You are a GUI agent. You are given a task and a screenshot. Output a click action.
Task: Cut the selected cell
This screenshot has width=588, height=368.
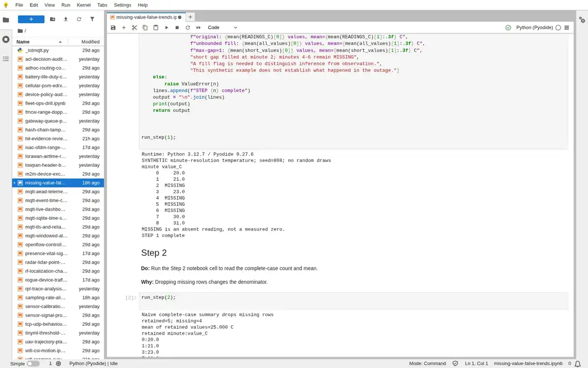(x=135, y=27)
